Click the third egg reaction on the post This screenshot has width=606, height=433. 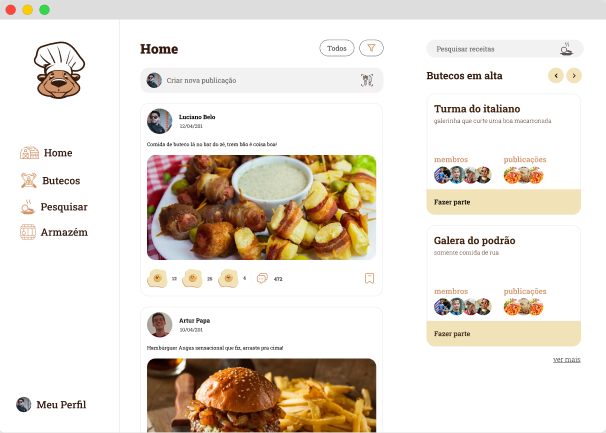[228, 278]
